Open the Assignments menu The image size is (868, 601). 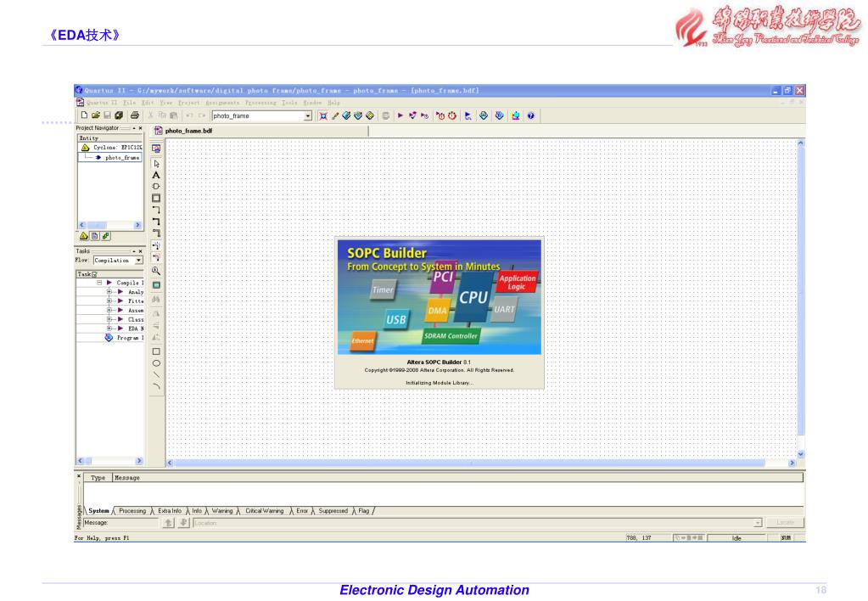[x=222, y=103]
